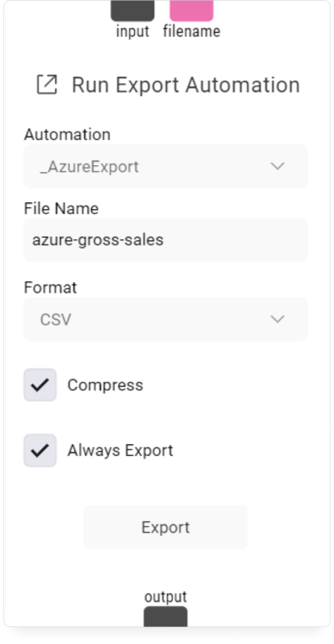Focus the File Name field azure-gross-sales

pos(165,240)
